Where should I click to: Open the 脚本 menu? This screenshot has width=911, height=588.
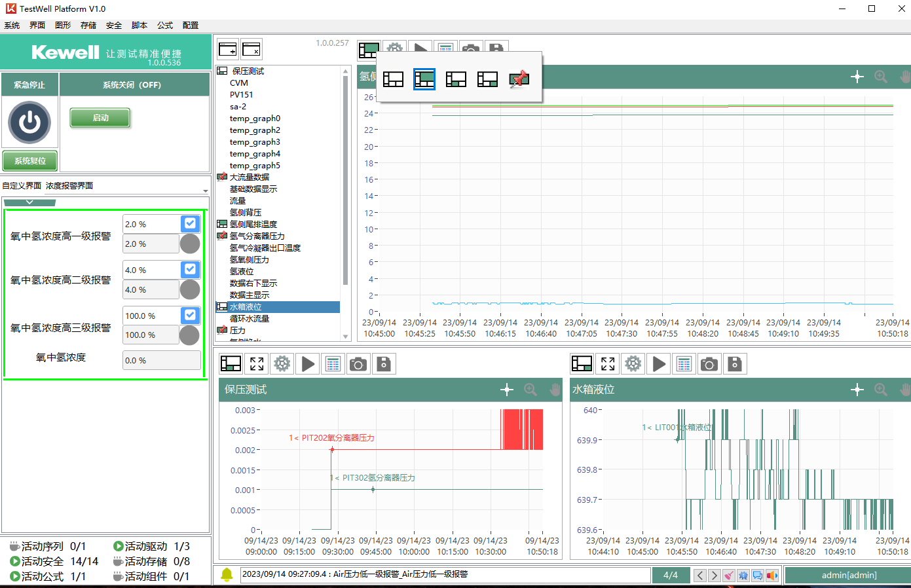point(139,26)
